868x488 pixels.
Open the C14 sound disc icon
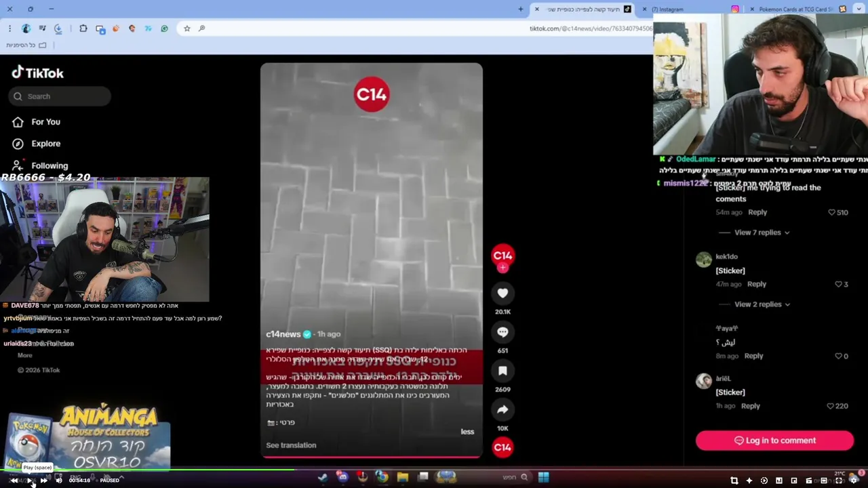click(502, 447)
